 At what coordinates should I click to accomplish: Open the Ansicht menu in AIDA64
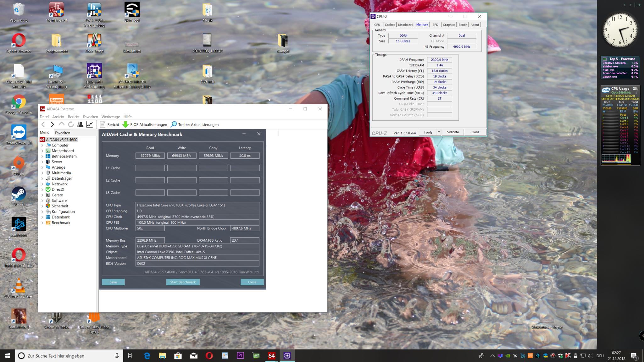[x=58, y=117]
